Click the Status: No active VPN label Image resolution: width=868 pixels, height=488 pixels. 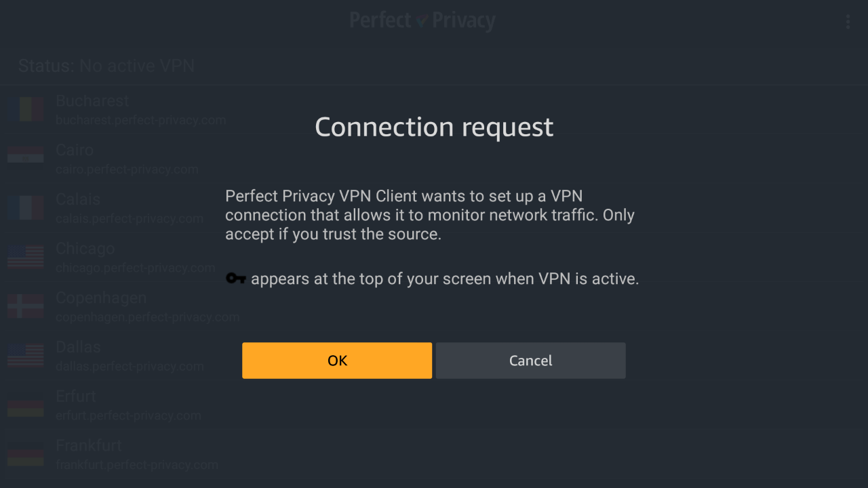[106, 66]
